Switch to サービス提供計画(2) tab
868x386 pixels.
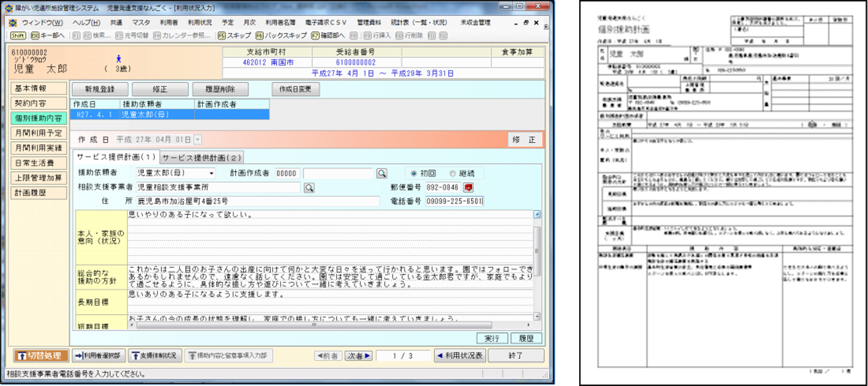click(201, 157)
